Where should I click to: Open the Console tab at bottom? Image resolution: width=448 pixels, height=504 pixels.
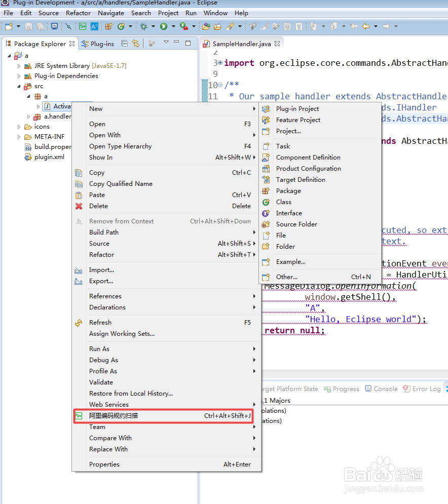[x=382, y=389]
